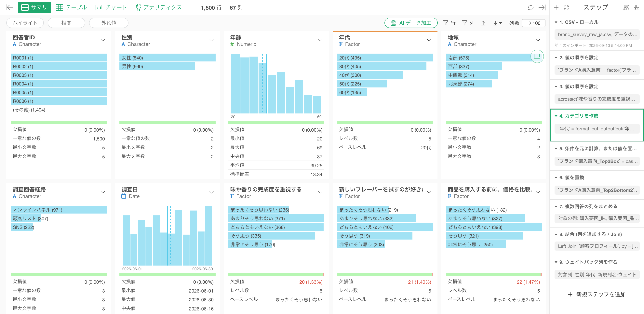Switch to the アナリティクス view tab
Viewport: 644px width, 314px height.
[x=159, y=7]
